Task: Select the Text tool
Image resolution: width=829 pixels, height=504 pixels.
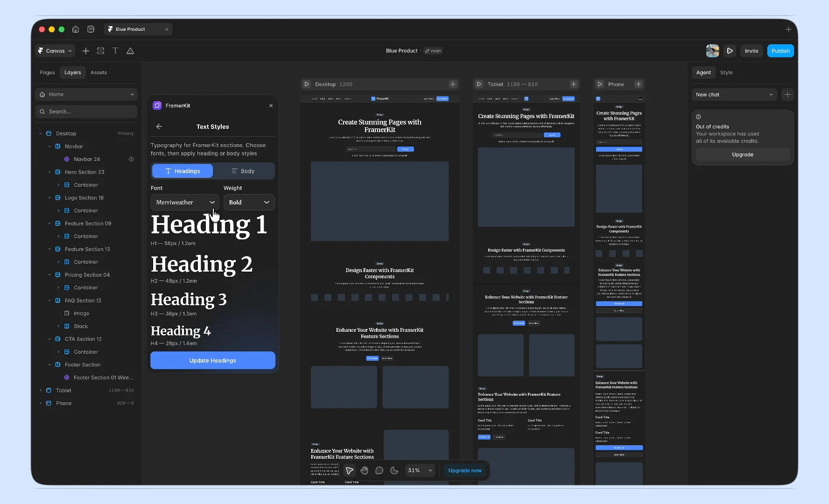Action: (x=115, y=51)
